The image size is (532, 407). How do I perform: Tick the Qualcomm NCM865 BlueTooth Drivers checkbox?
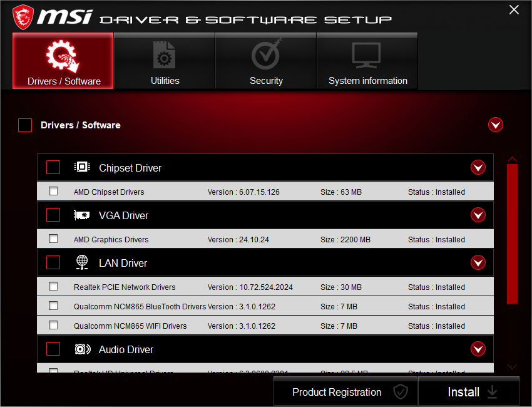coord(53,306)
